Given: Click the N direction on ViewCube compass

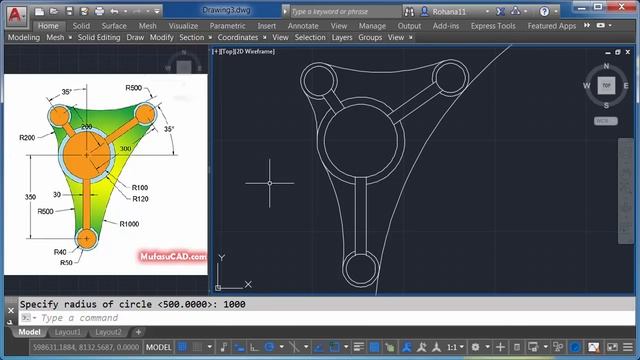Looking at the screenshot, I should [x=606, y=66].
